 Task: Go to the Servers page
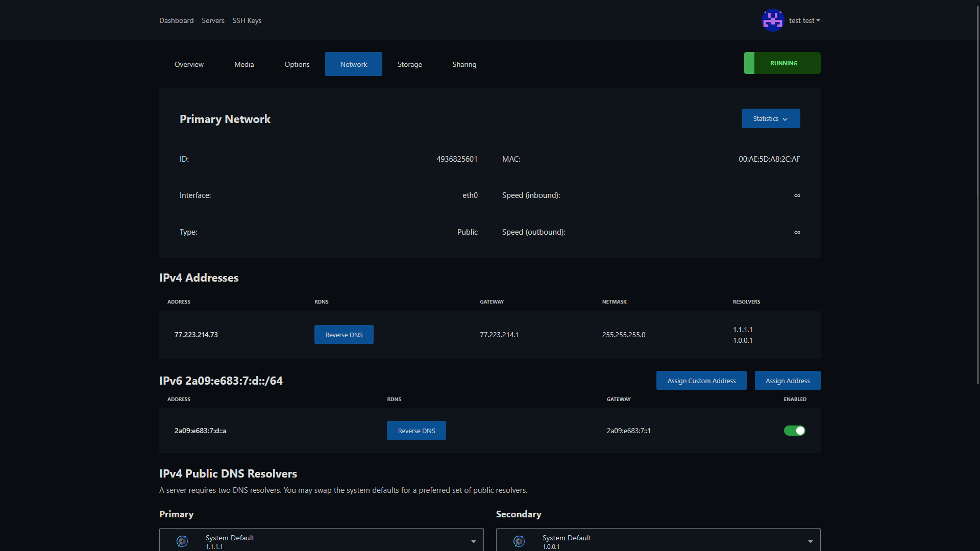click(213, 20)
